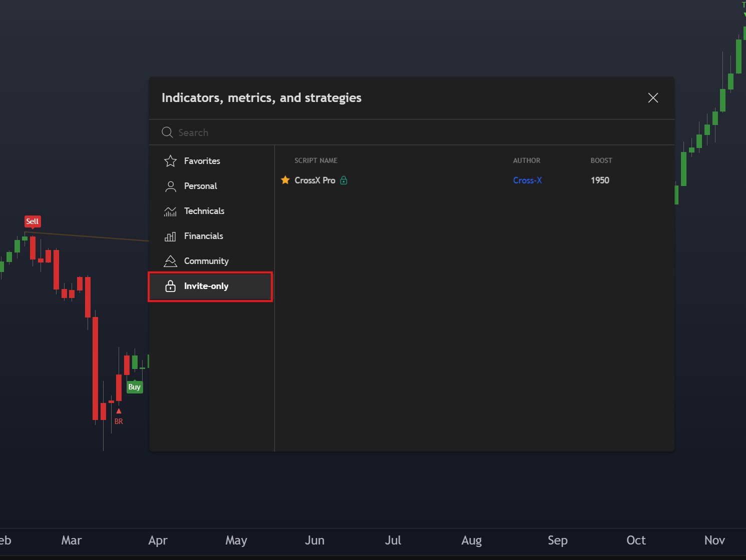Click the Technicals chart icon

[x=171, y=211]
